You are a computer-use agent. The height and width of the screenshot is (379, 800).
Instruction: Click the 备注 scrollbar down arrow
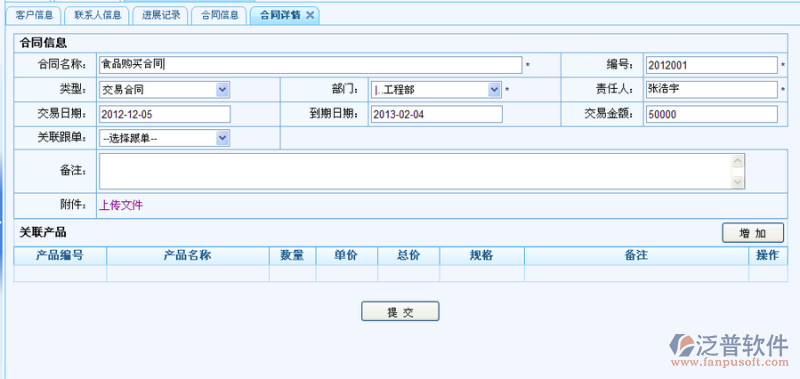pos(738,182)
